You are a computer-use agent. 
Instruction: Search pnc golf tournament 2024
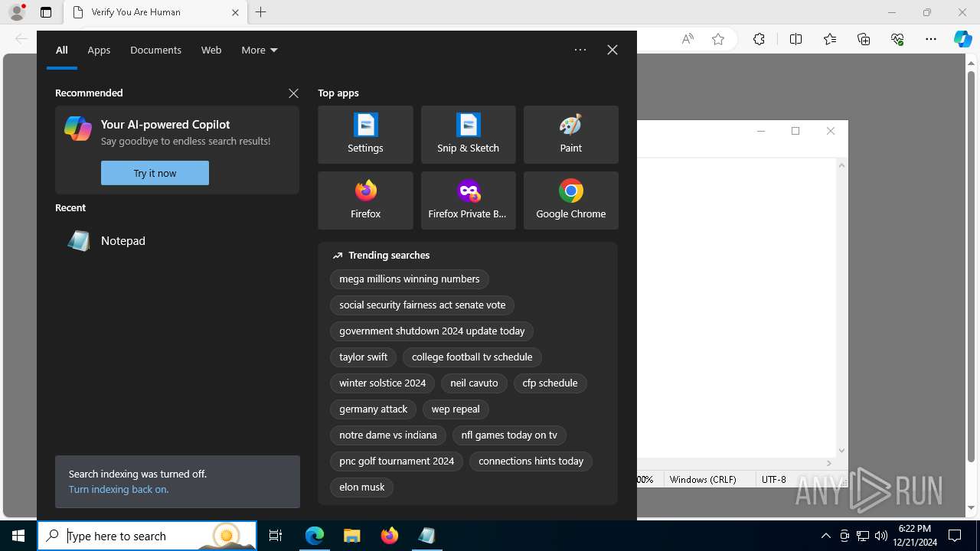click(x=397, y=461)
